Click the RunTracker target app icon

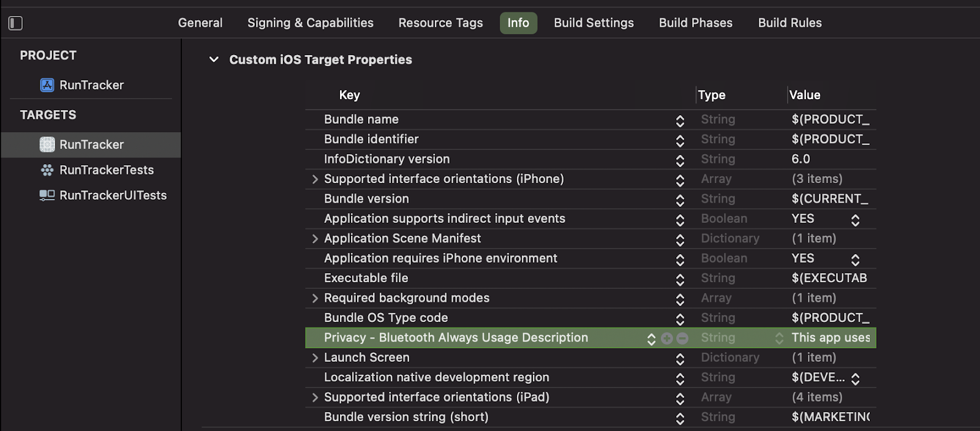(47, 144)
